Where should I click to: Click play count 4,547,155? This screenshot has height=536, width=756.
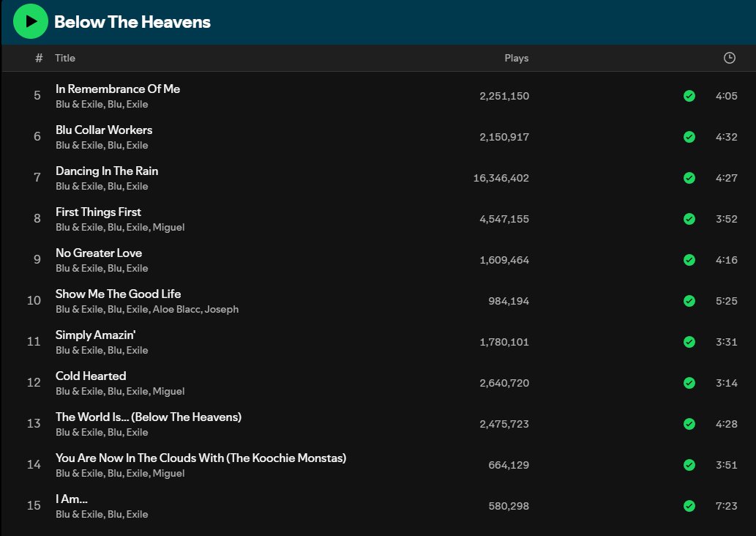click(x=504, y=219)
